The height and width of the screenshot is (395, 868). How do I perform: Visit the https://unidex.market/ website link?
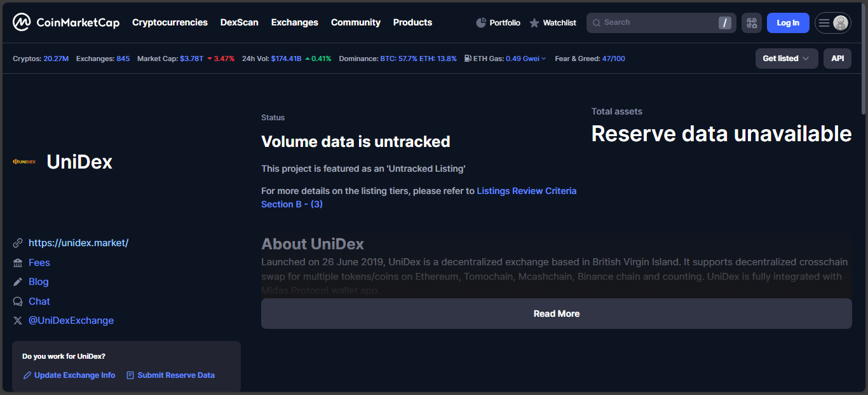pyautogui.click(x=78, y=243)
